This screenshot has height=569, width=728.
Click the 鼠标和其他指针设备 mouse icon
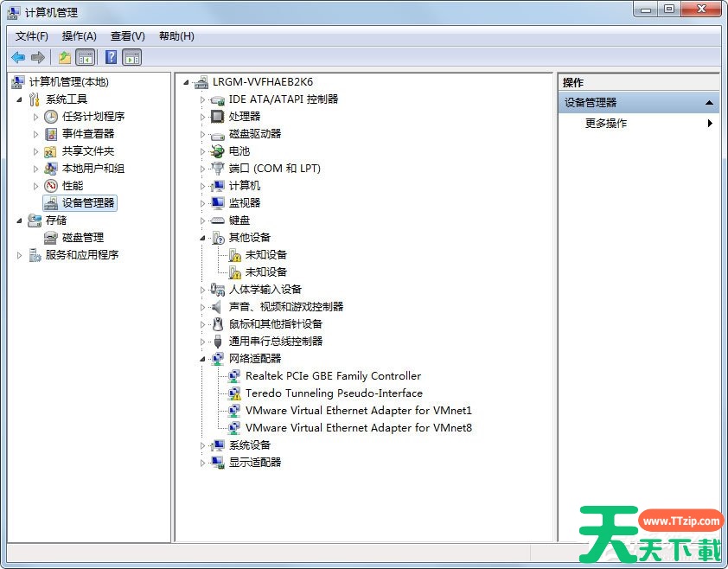pyautogui.click(x=217, y=324)
